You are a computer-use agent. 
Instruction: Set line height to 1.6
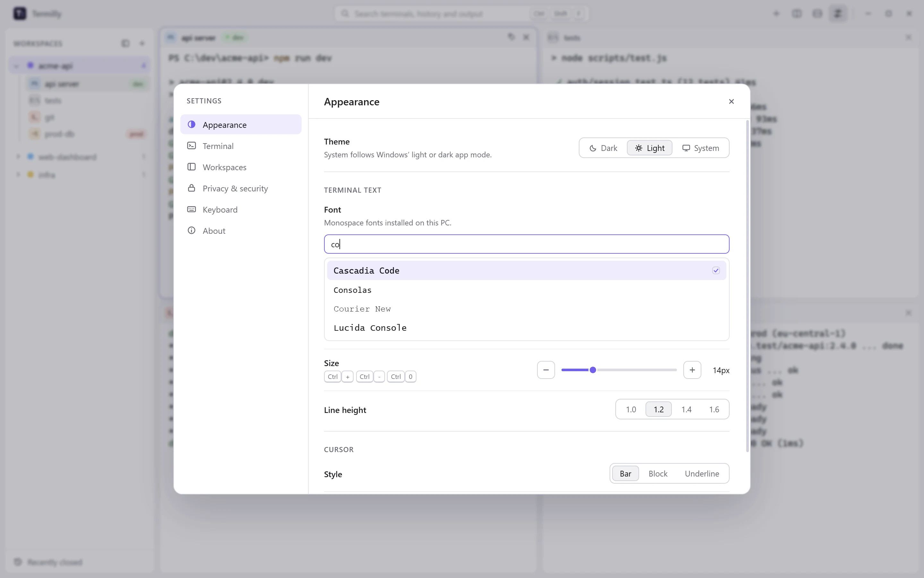[714, 409]
